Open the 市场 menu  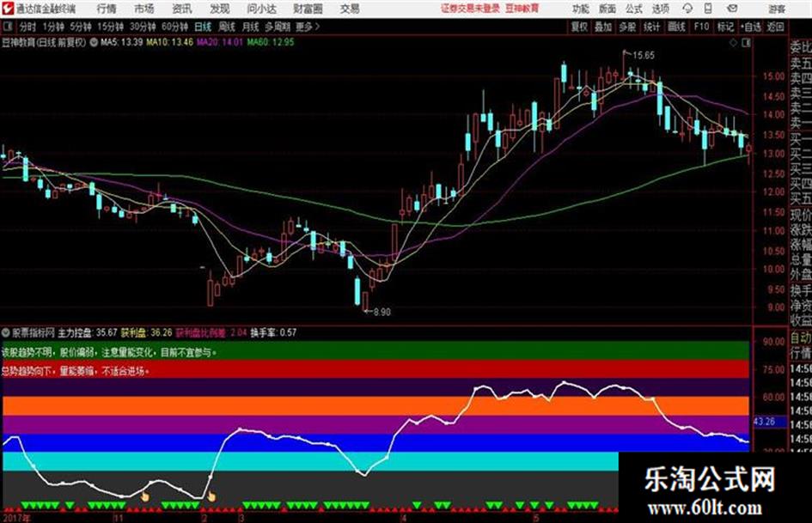pos(144,9)
